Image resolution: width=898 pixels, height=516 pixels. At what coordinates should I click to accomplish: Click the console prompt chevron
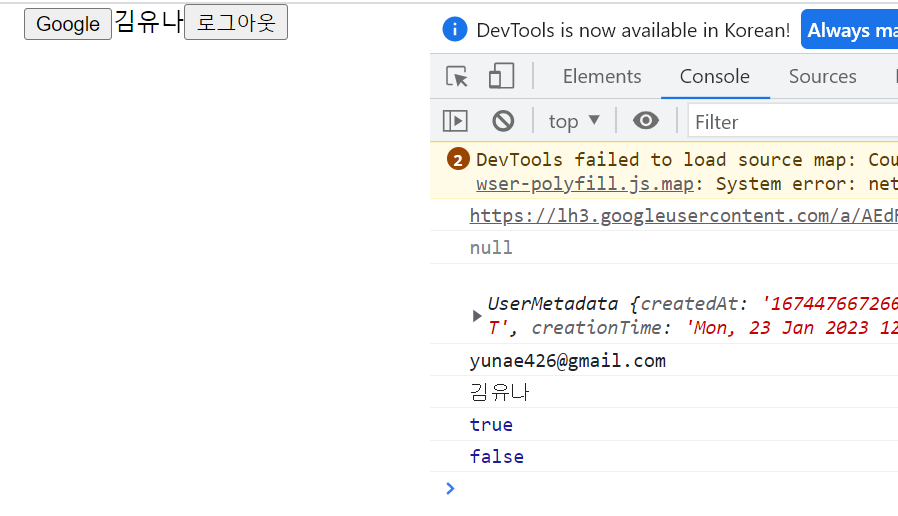tap(450, 488)
